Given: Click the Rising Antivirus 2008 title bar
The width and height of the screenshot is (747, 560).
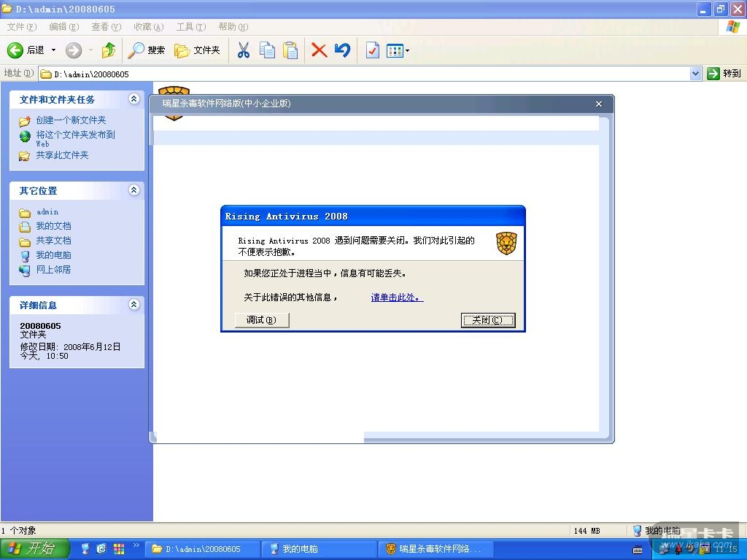Looking at the screenshot, I should point(373,217).
